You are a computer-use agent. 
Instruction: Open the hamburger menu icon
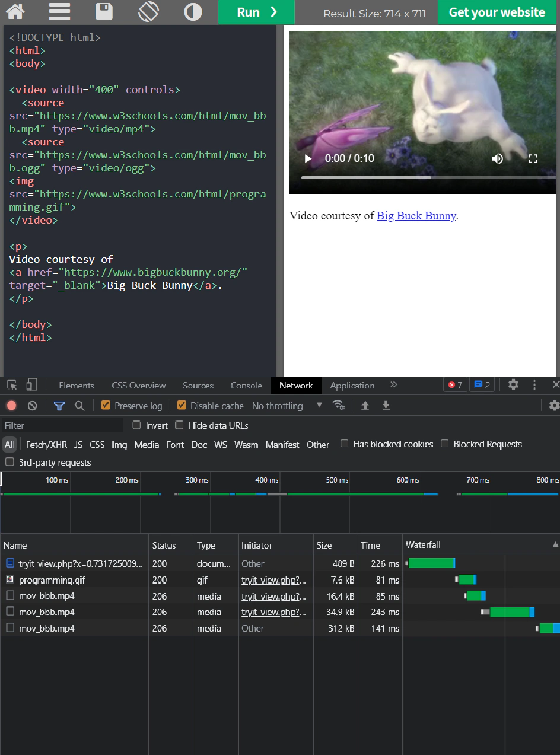[59, 12]
